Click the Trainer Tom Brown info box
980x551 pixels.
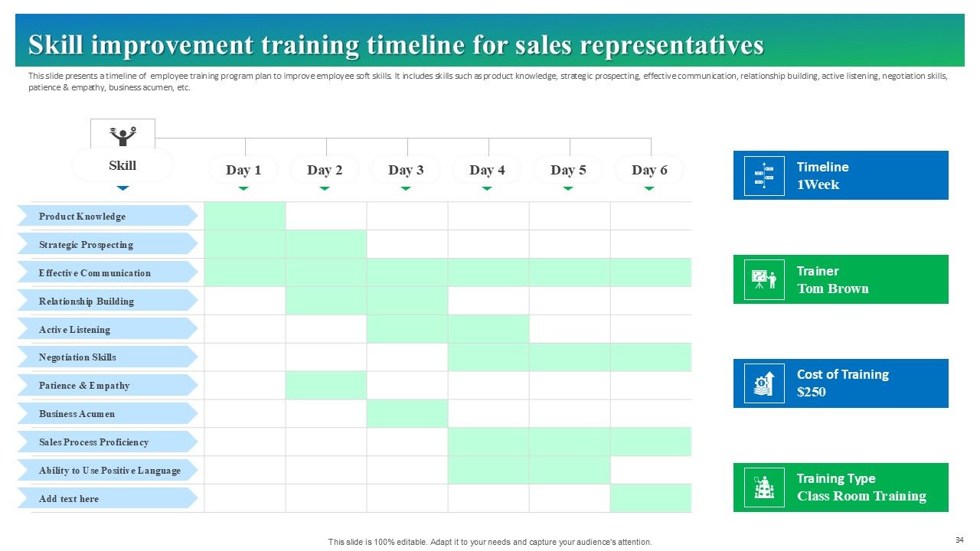pos(841,279)
